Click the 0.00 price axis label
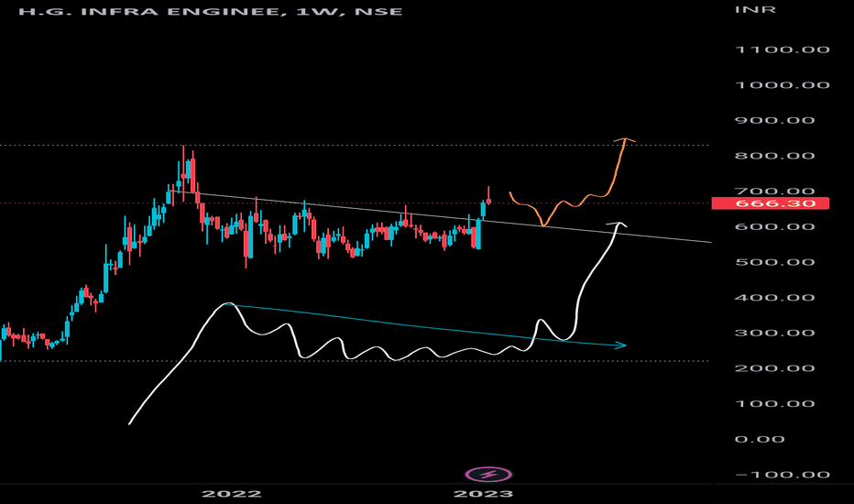 pos(760,439)
